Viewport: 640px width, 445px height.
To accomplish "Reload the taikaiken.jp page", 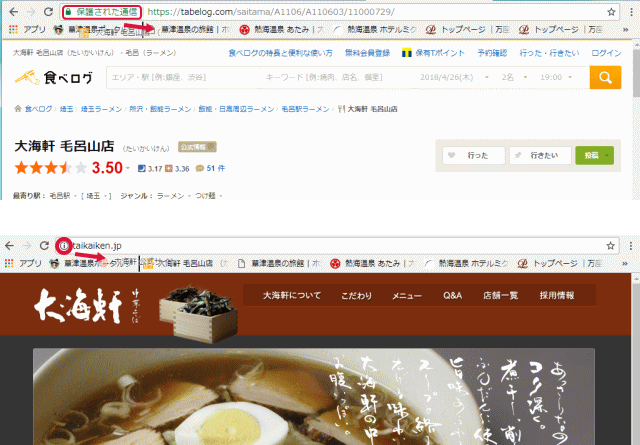I will [x=44, y=246].
